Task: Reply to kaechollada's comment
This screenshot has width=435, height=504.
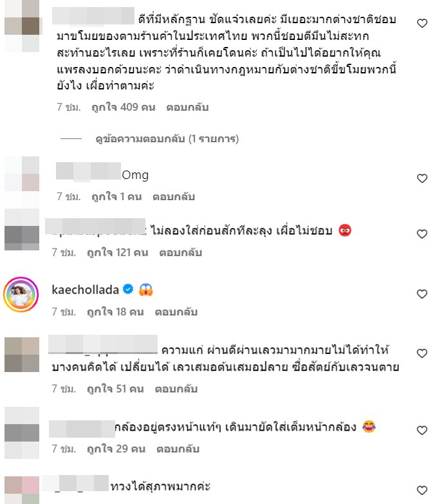Action: (176, 312)
